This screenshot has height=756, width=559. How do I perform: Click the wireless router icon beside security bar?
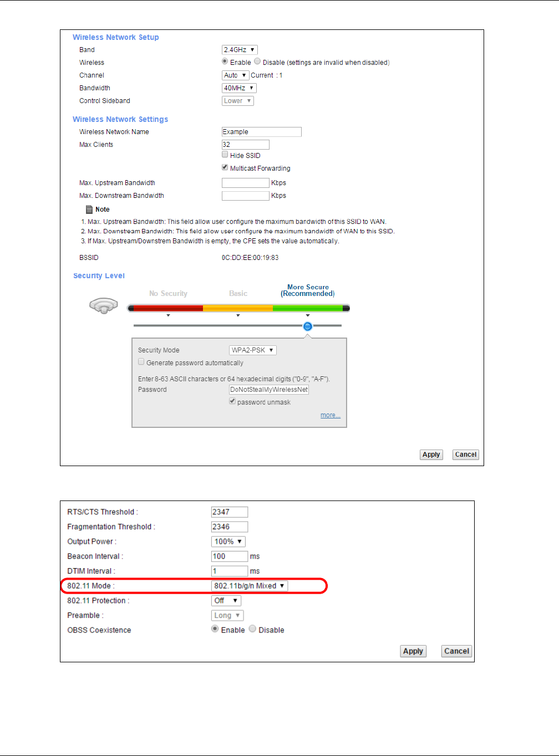tap(104, 305)
